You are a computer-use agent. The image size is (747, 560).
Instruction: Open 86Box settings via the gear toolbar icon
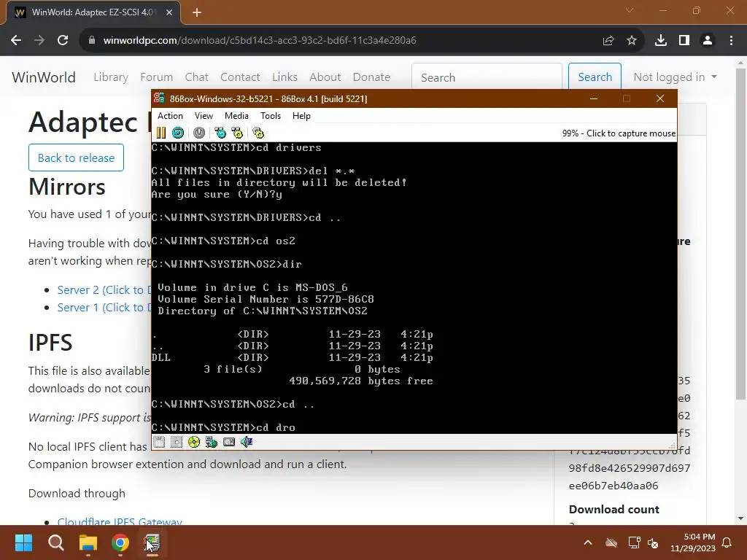[258, 133]
